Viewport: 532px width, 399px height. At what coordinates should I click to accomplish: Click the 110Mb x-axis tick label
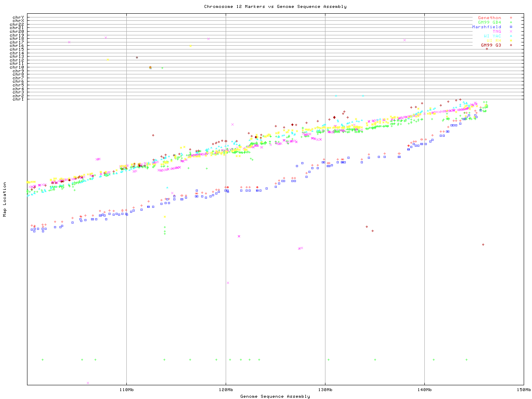point(126,390)
